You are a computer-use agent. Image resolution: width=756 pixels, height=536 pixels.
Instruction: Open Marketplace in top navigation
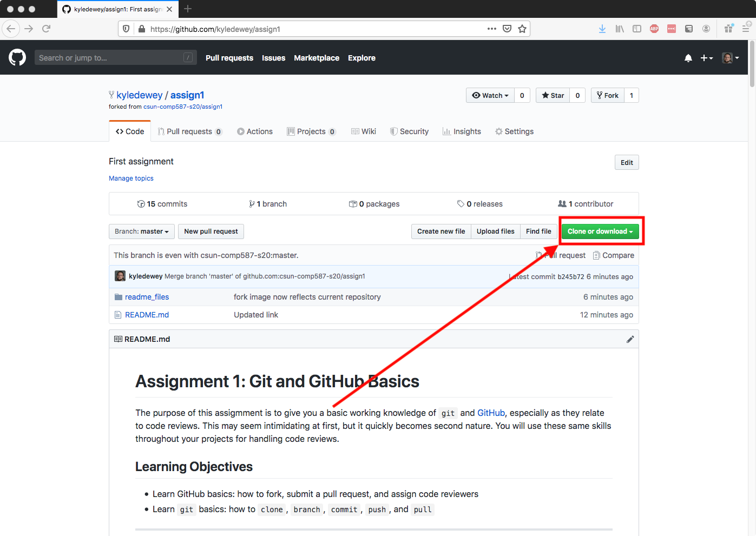coord(317,58)
